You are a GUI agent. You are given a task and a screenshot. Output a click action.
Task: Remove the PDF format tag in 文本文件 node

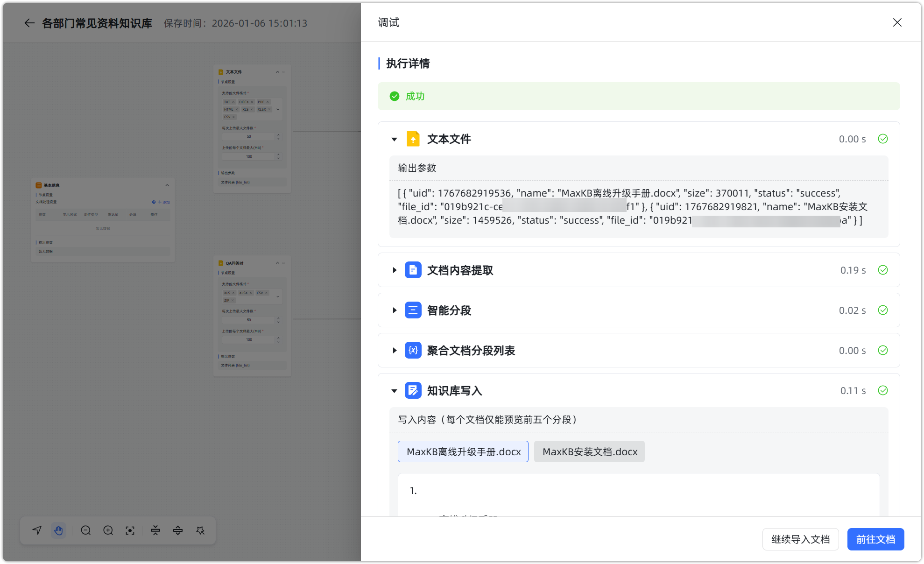tap(268, 102)
